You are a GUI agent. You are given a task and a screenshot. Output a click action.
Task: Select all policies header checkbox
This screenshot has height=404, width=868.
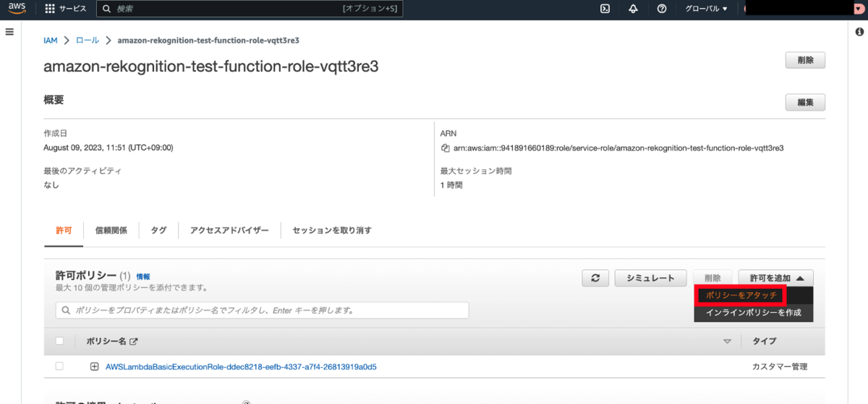(60, 341)
